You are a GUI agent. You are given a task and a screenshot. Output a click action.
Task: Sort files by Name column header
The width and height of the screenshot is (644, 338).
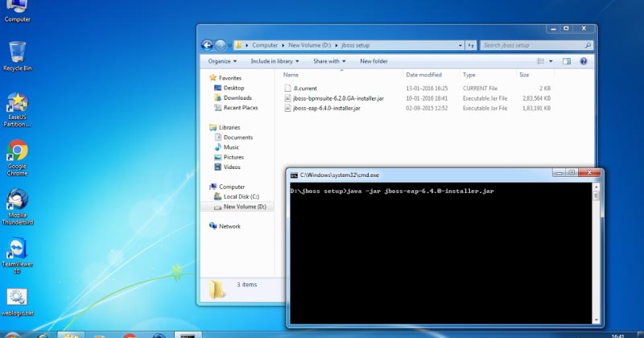coord(291,75)
